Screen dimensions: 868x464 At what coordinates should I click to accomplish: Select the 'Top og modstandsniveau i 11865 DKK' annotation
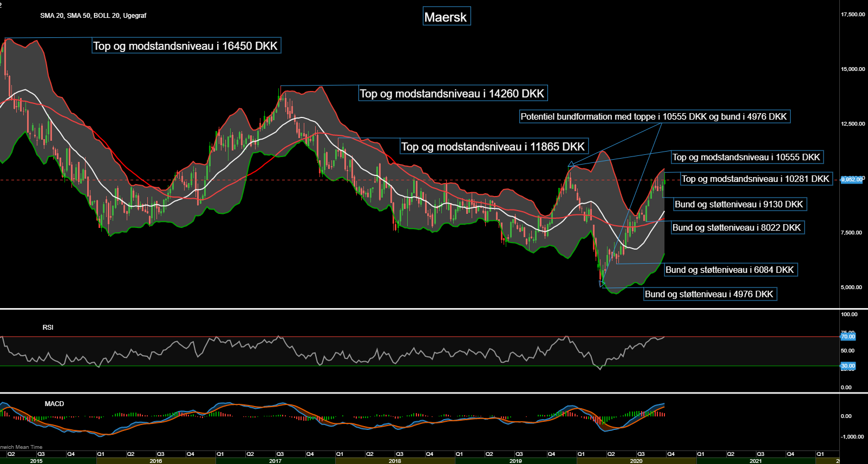point(494,146)
